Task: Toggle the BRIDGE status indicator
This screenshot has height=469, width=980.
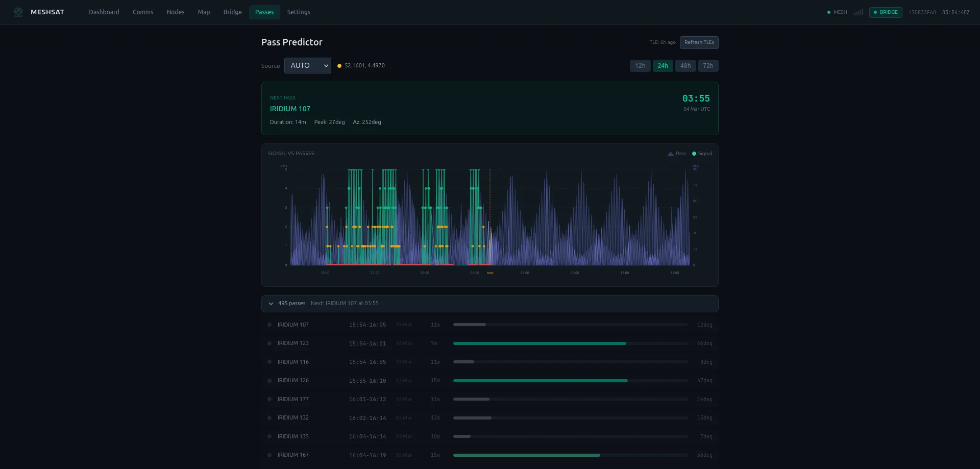Action: pyautogui.click(x=886, y=12)
